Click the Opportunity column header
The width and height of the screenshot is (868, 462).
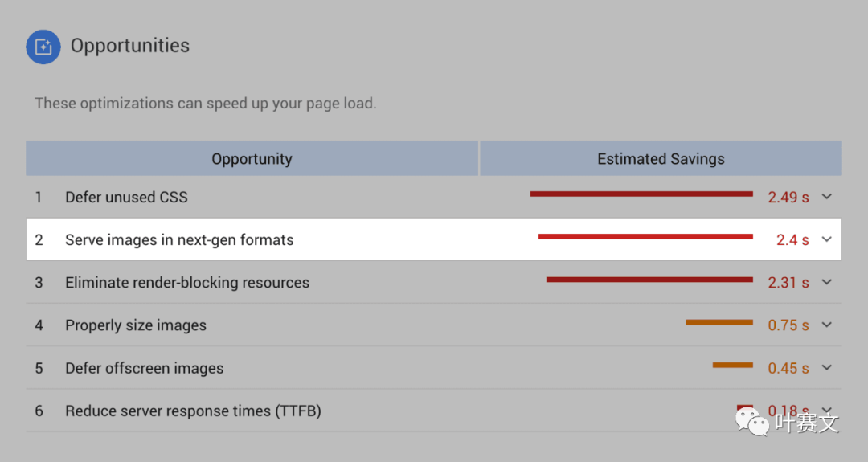coord(252,159)
